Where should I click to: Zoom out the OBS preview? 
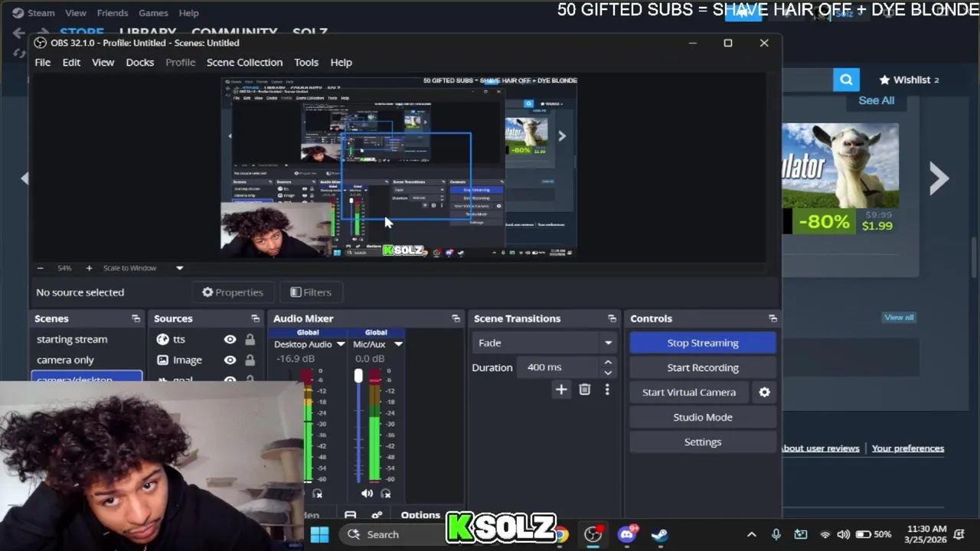[40, 268]
